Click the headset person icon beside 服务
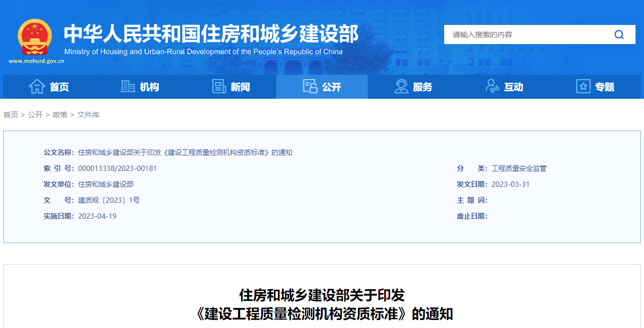The width and height of the screenshot is (644, 328). tap(401, 87)
